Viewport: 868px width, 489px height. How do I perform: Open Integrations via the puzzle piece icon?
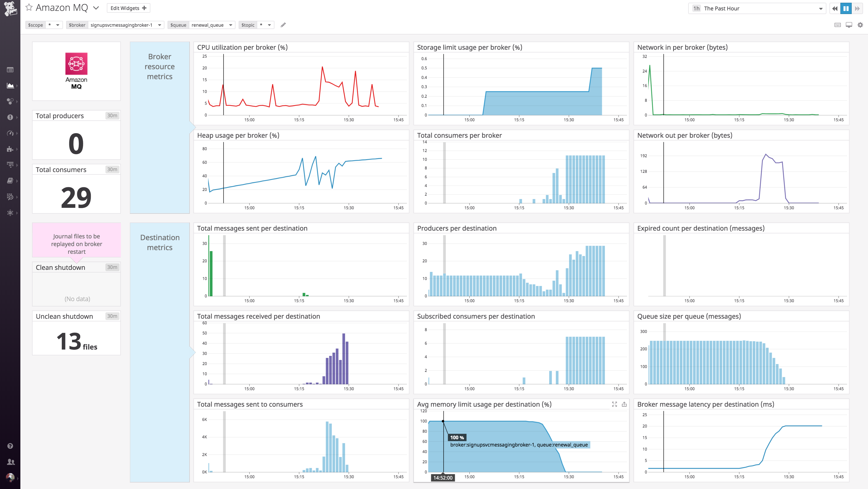click(x=10, y=149)
